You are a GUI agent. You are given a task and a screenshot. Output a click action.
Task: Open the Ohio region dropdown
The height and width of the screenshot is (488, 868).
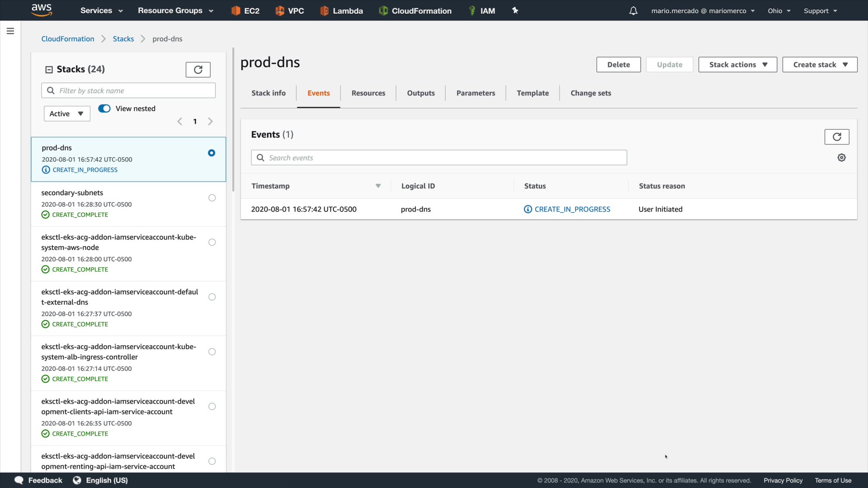pyautogui.click(x=779, y=11)
